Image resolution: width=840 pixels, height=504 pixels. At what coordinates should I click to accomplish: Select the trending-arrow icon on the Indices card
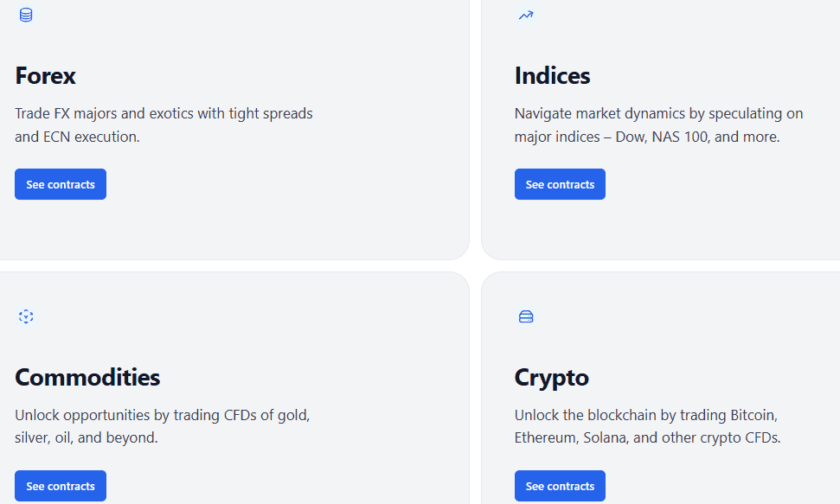click(x=525, y=15)
